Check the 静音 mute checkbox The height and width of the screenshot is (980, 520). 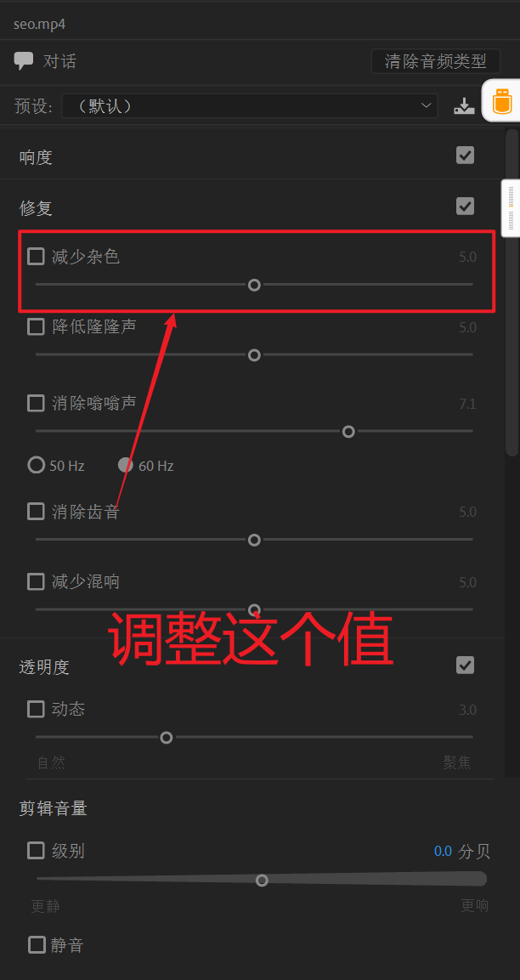[37, 944]
